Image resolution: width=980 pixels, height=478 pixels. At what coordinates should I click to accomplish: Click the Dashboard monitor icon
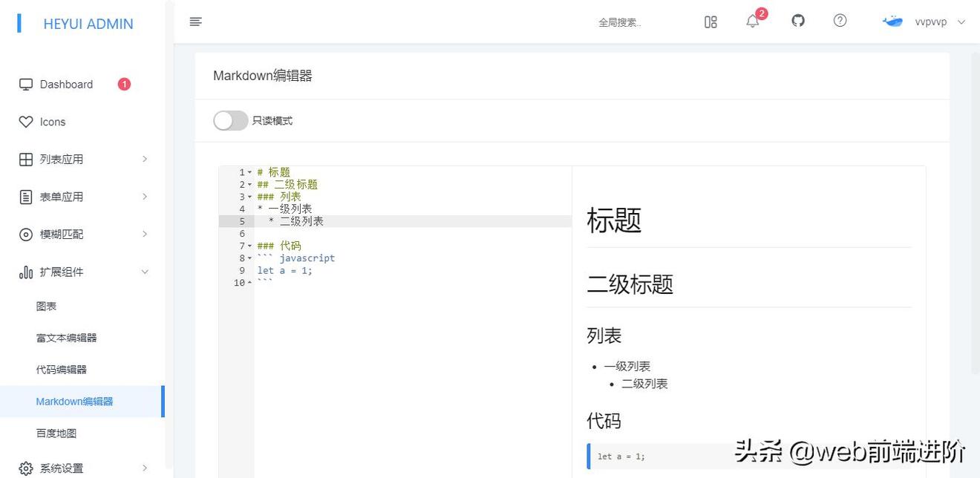(24, 84)
